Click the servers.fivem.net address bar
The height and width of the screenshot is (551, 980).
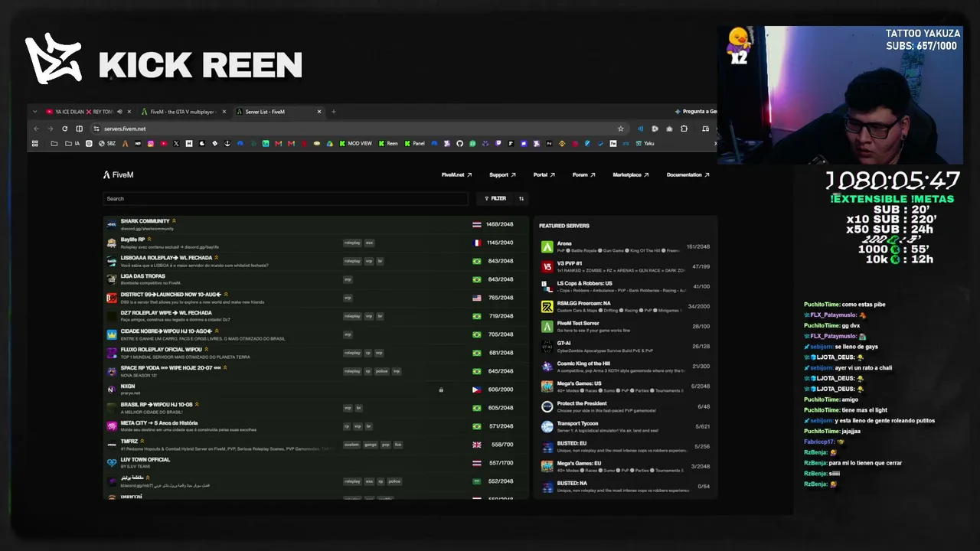point(358,129)
